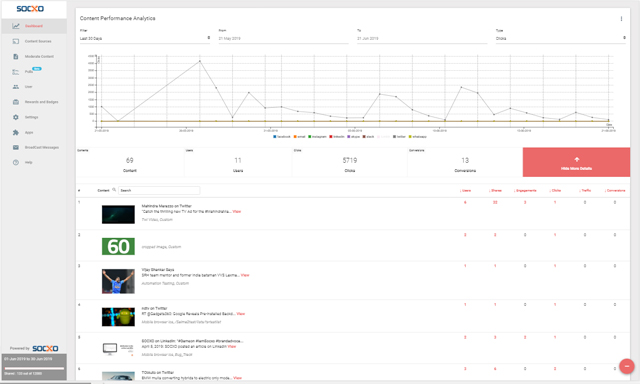Sort table by Shares column
640x384 pixels.
click(495, 191)
